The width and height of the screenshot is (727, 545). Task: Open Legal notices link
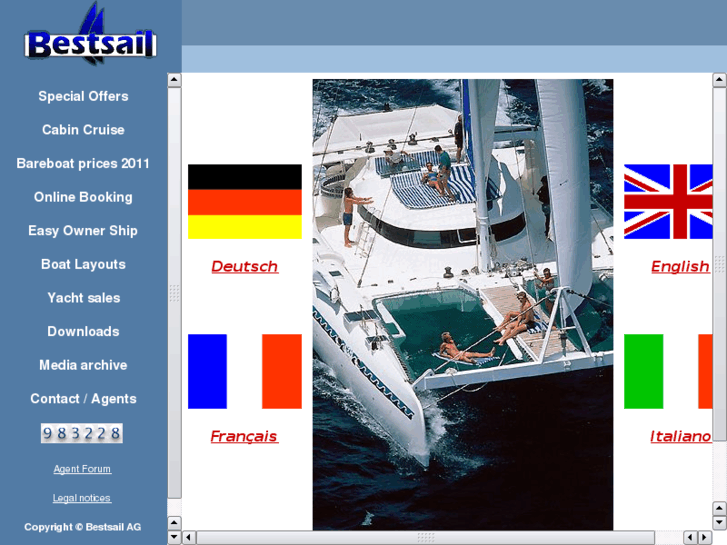(82, 498)
